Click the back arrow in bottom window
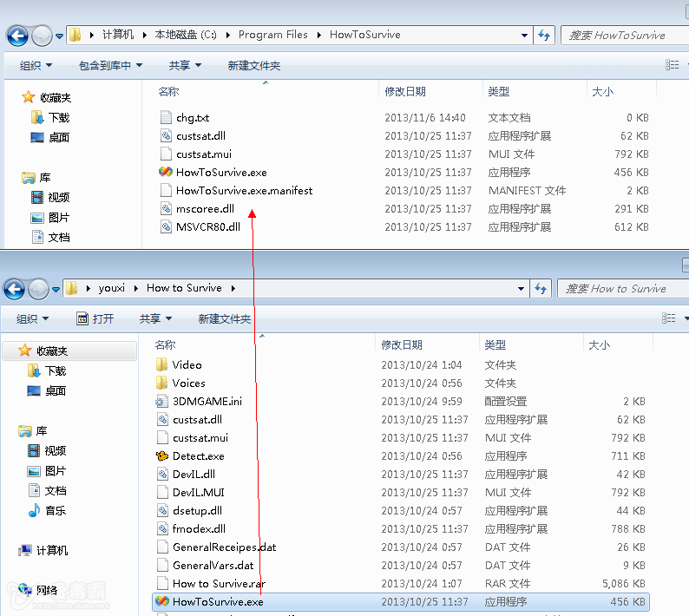689x616 pixels. coord(16,289)
